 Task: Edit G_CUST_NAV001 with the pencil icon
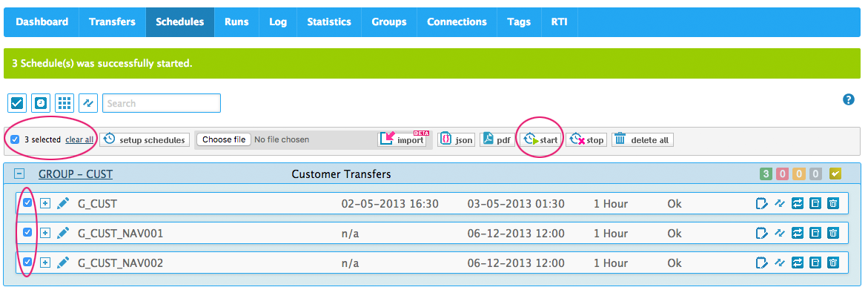point(63,234)
